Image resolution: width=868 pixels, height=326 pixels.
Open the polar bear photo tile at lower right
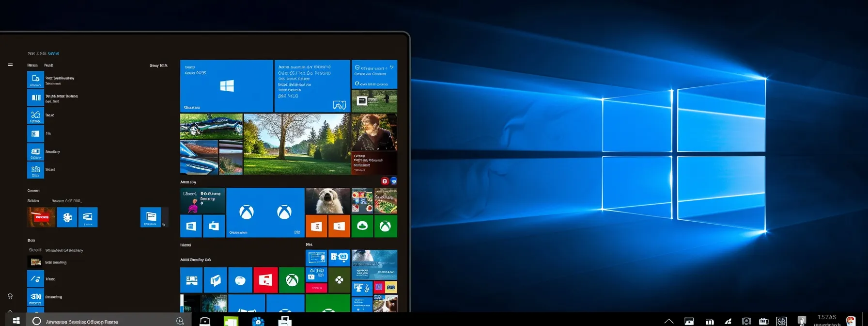pyautogui.click(x=374, y=264)
